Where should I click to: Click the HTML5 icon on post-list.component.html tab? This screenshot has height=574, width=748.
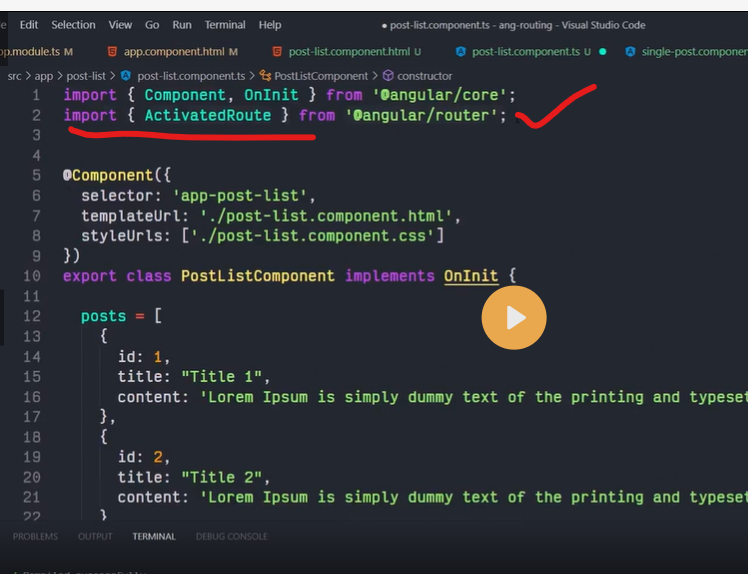277,51
